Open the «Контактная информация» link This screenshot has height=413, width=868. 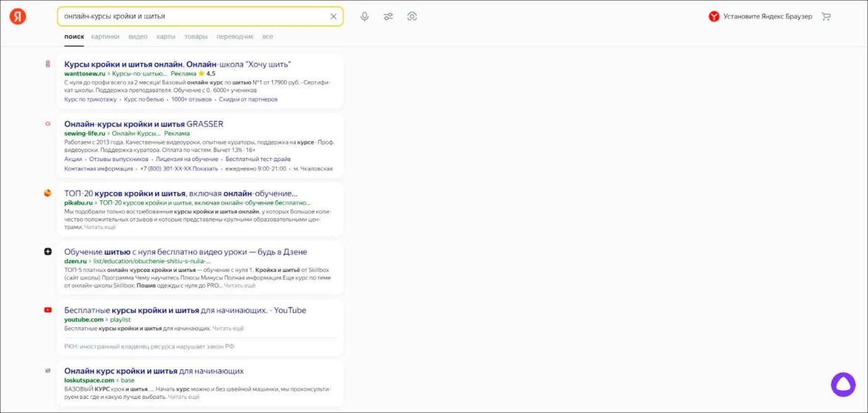click(99, 168)
